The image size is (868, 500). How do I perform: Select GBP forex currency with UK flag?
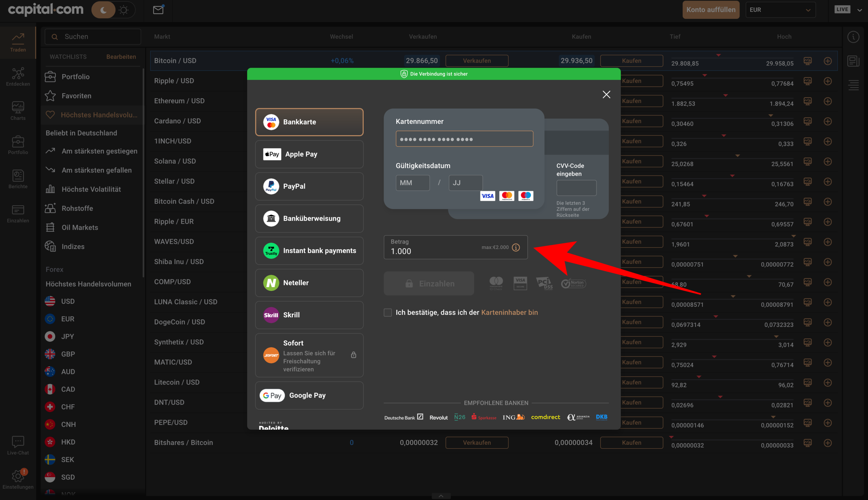[60, 354]
